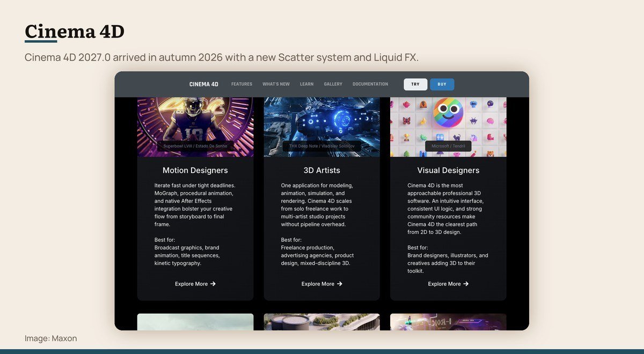The height and width of the screenshot is (354, 644).
Task: Click the blue BUY button
Action: coord(442,84)
